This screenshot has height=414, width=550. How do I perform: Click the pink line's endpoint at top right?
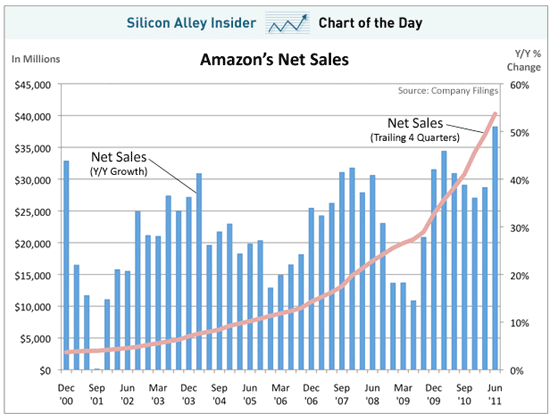click(x=495, y=114)
